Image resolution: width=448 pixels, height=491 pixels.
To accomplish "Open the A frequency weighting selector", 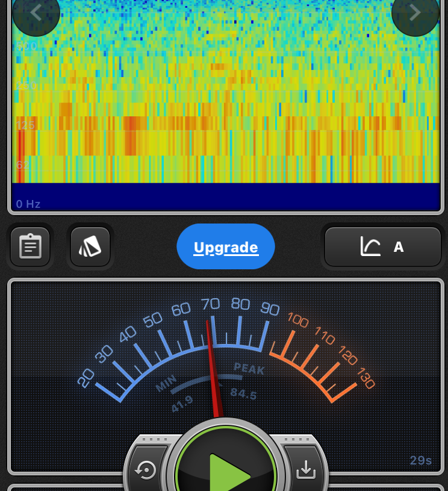I will (398, 247).
